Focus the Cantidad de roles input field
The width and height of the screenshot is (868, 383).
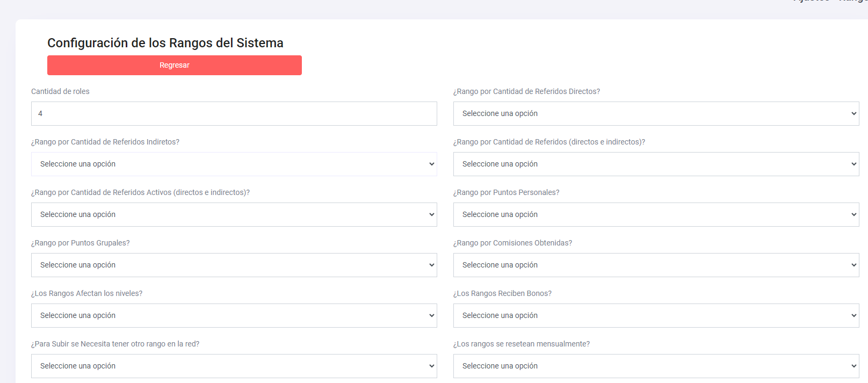click(234, 113)
